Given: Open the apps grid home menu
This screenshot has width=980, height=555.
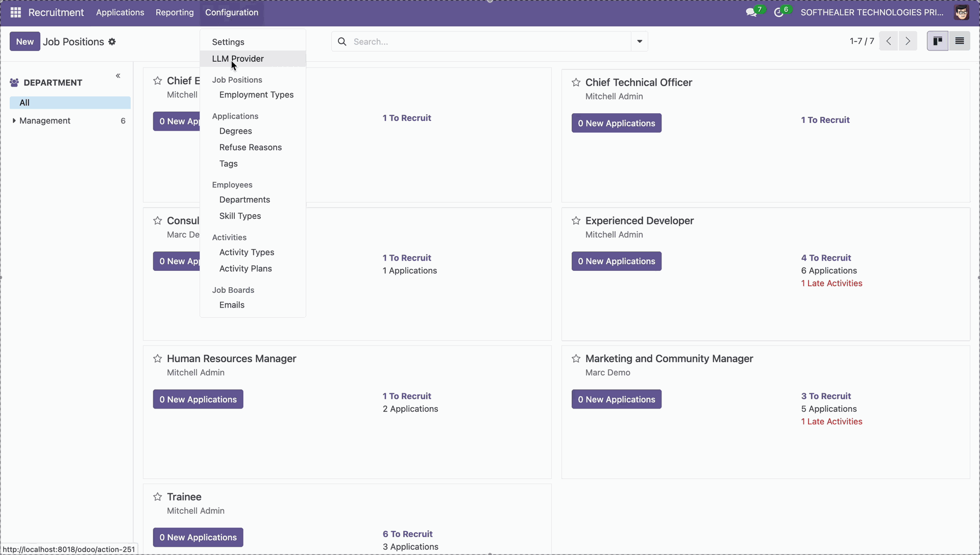Looking at the screenshot, I should [x=15, y=12].
